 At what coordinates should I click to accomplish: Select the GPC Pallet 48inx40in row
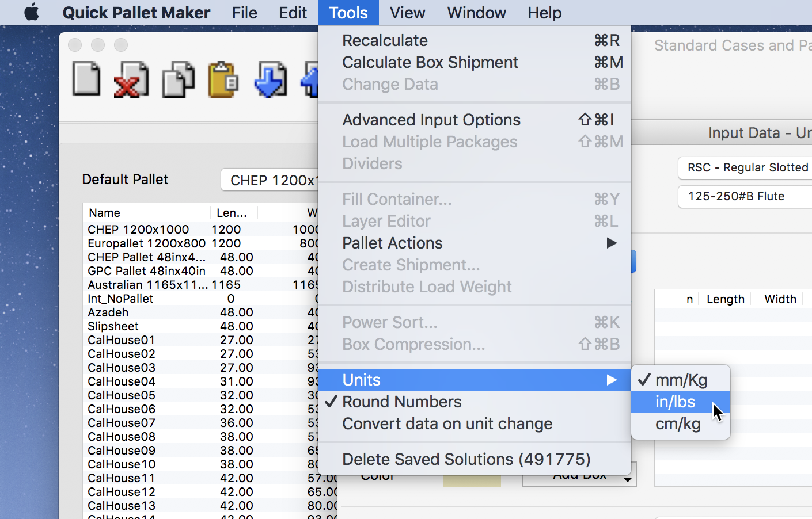[x=201, y=271]
